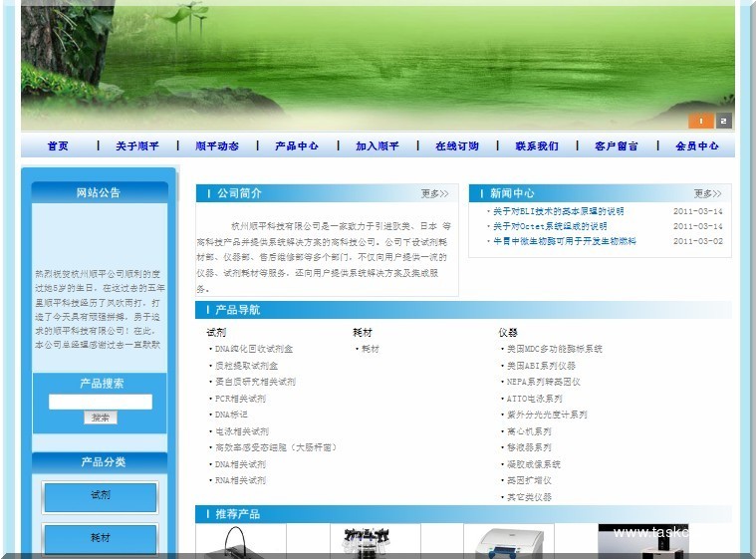Open 联系我们 contact page
This screenshot has width=756, height=559.
point(537,146)
